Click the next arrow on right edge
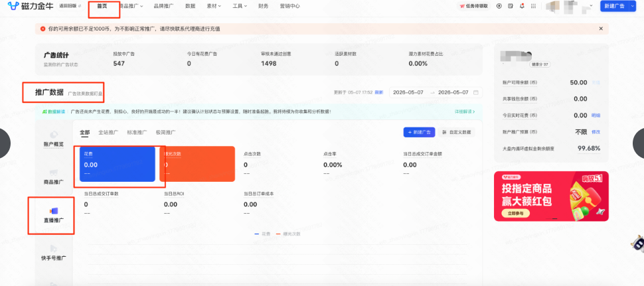The height and width of the screenshot is (286, 644). click(639, 143)
